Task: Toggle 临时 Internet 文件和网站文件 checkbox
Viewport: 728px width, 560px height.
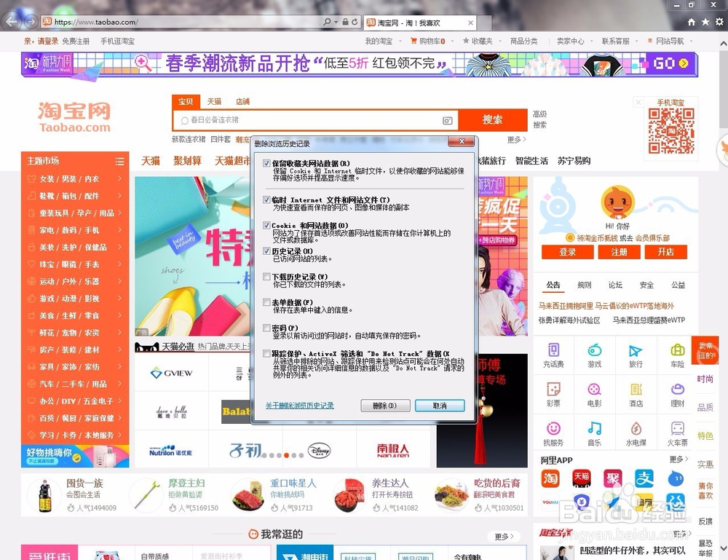Action: pos(266,200)
